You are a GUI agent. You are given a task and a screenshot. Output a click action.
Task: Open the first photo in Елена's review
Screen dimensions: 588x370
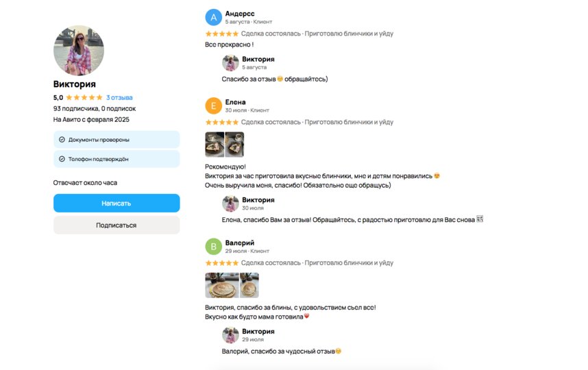(x=215, y=145)
